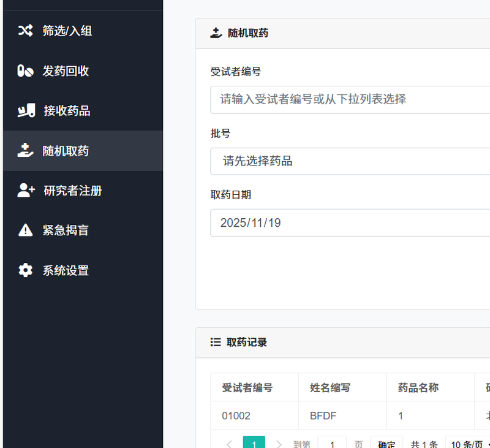Image resolution: width=490 pixels, height=448 pixels.
Task: Open the 批号 dropdown selector
Action: point(350,161)
